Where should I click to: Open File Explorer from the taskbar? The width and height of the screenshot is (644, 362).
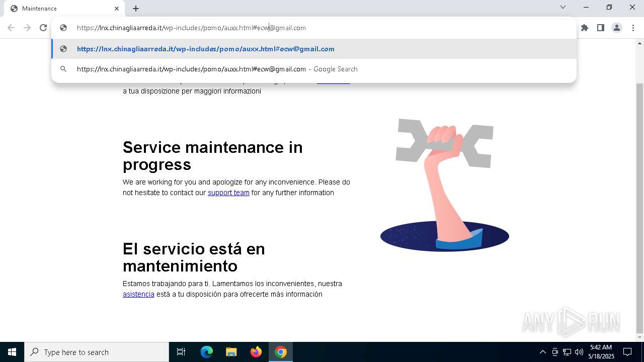[x=231, y=352]
